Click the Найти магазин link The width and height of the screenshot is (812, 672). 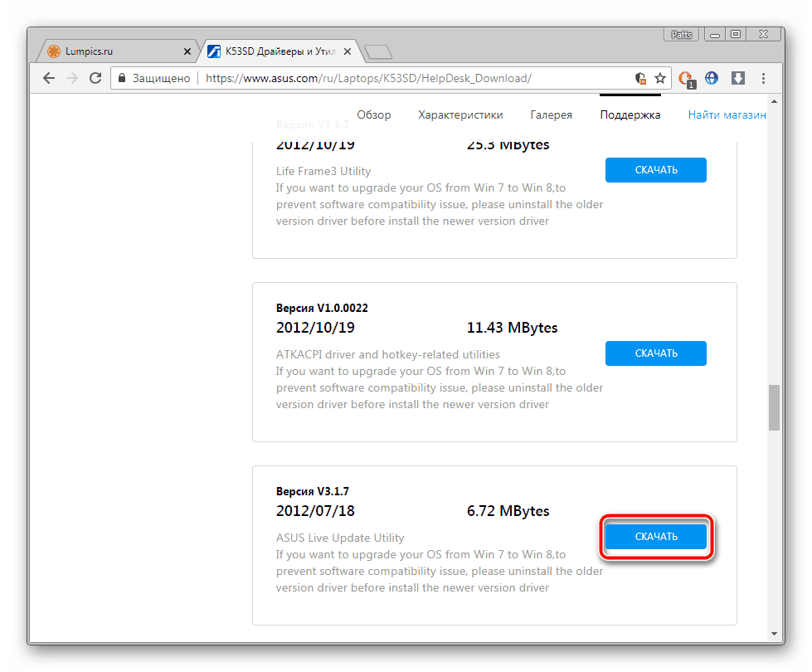727,115
